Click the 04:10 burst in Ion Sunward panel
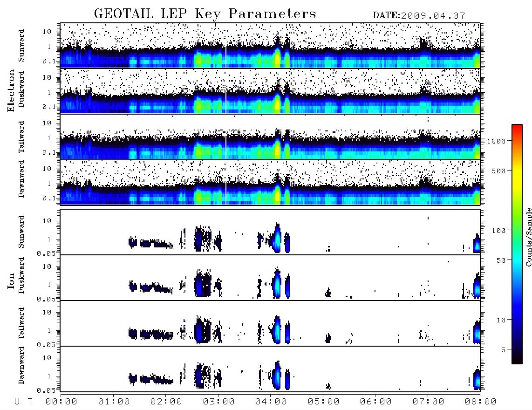This screenshot has width=532, height=410. pyautogui.click(x=277, y=238)
